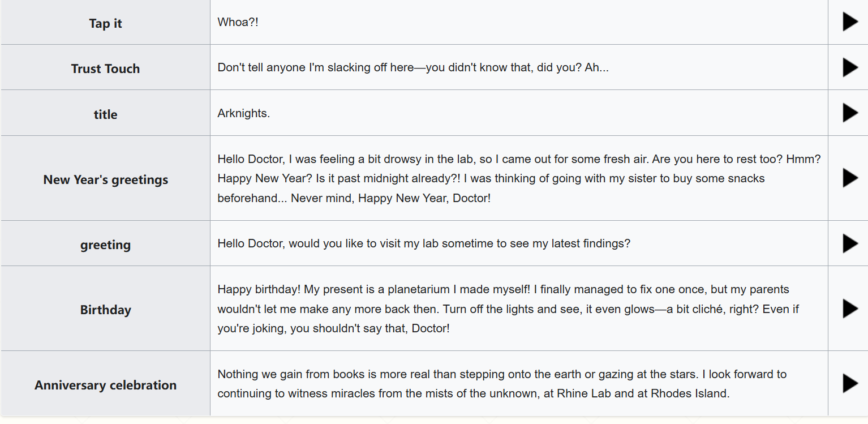Play the New Year's greetings audio
Image resolution: width=868 pixels, height=424 pixels.
pos(850,178)
